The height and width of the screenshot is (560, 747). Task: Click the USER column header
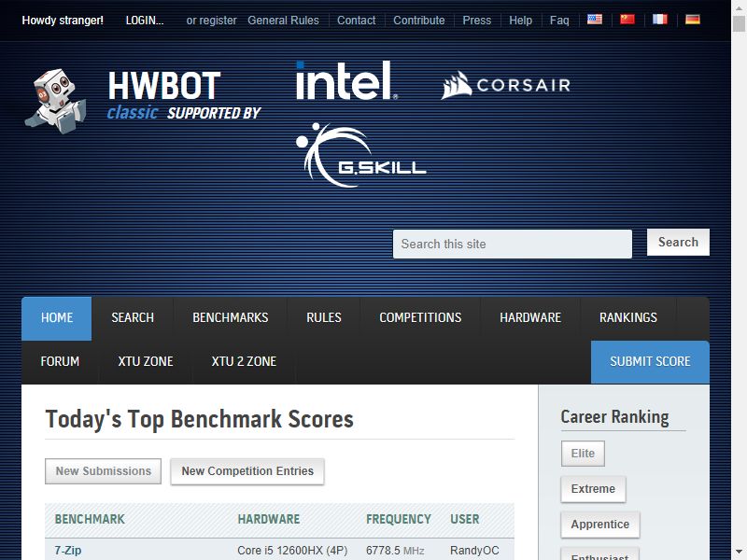464,520
